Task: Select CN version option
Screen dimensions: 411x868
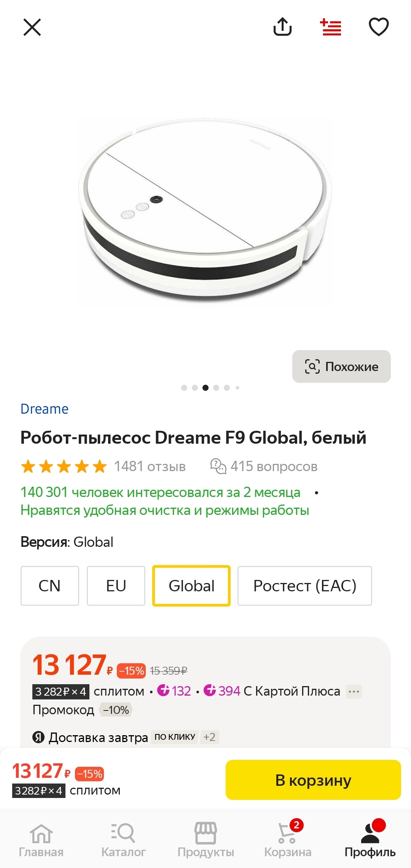Action: [49, 586]
